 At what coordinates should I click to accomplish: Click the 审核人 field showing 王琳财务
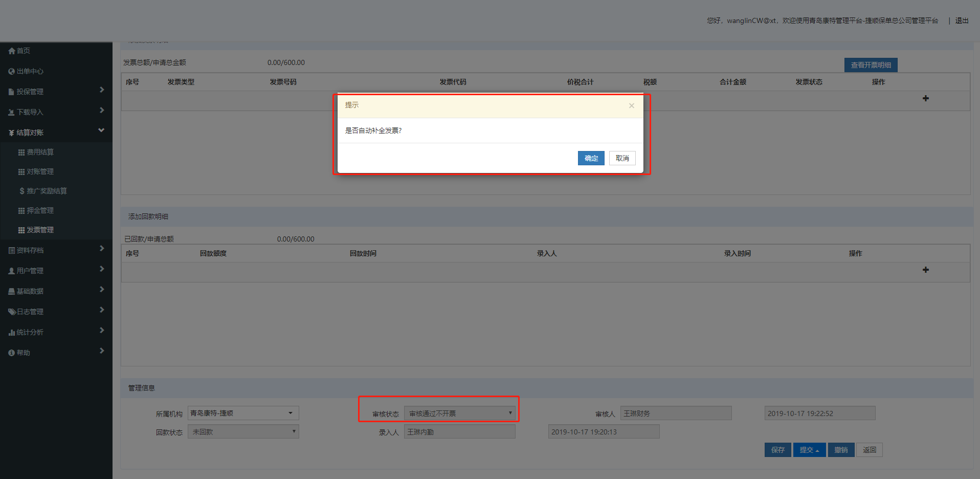676,413
